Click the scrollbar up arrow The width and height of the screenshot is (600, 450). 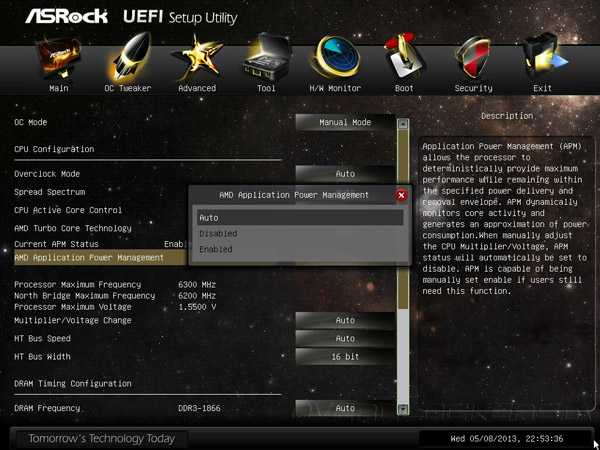point(403,124)
